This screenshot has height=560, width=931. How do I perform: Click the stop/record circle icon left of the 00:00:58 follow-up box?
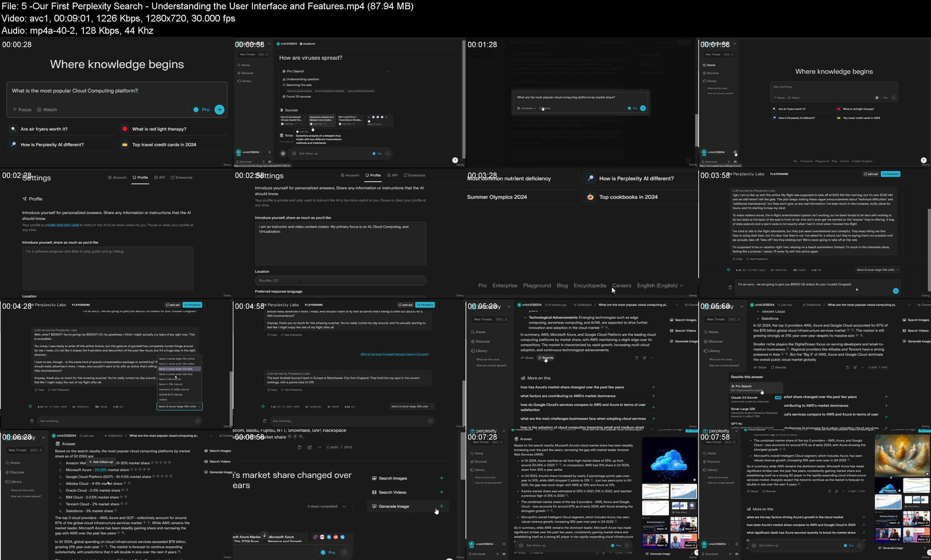pos(283,154)
